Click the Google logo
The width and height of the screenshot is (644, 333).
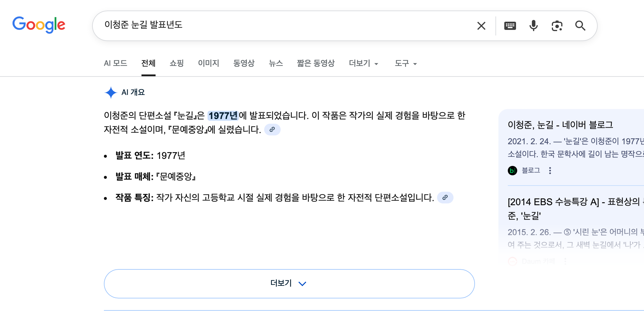point(39,25)
